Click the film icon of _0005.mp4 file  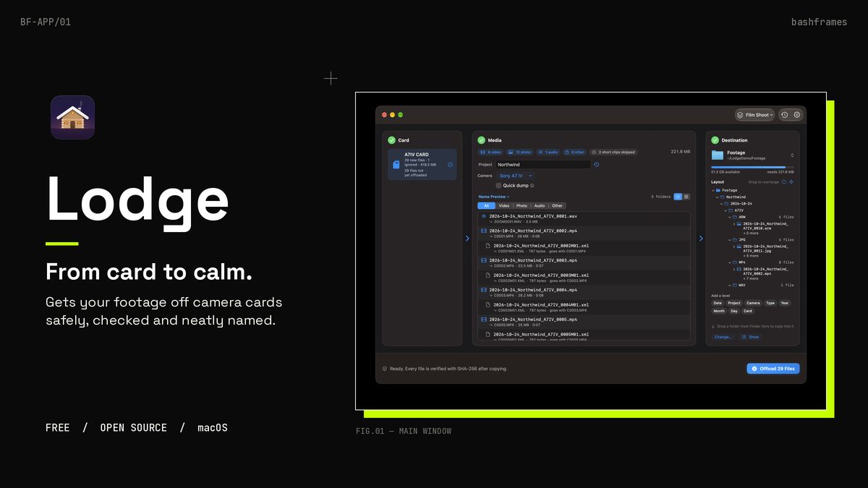click(484, 320)
